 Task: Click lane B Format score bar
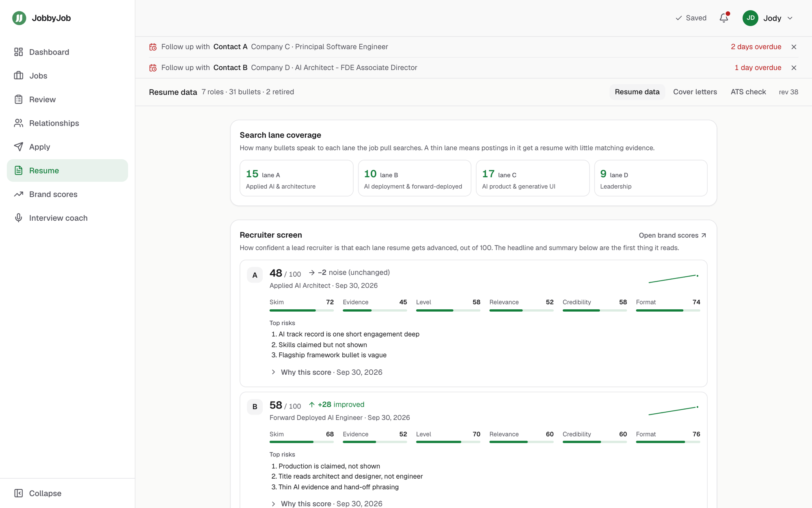(668, 442)
